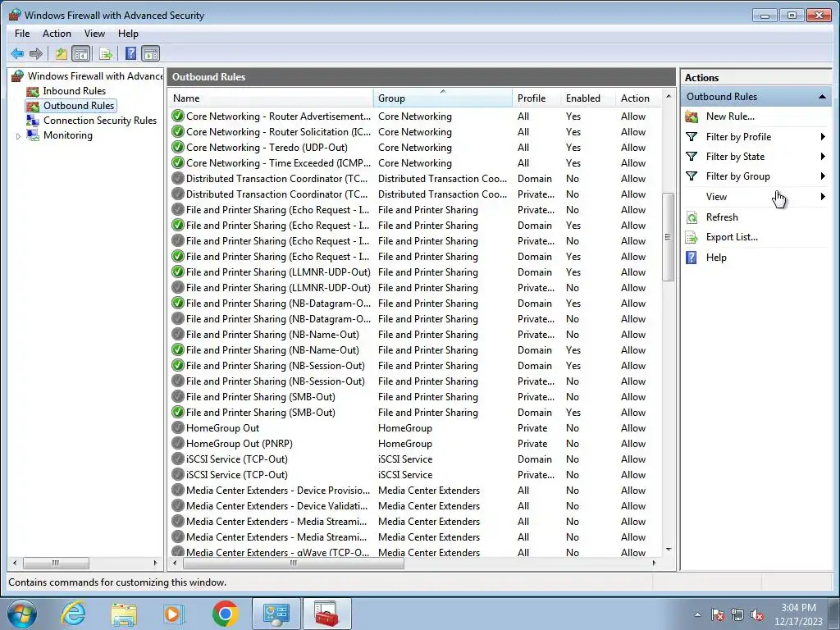Click the Action Center flag tray icon
This screenshot has height=630, width=840.
click(717, 614)
